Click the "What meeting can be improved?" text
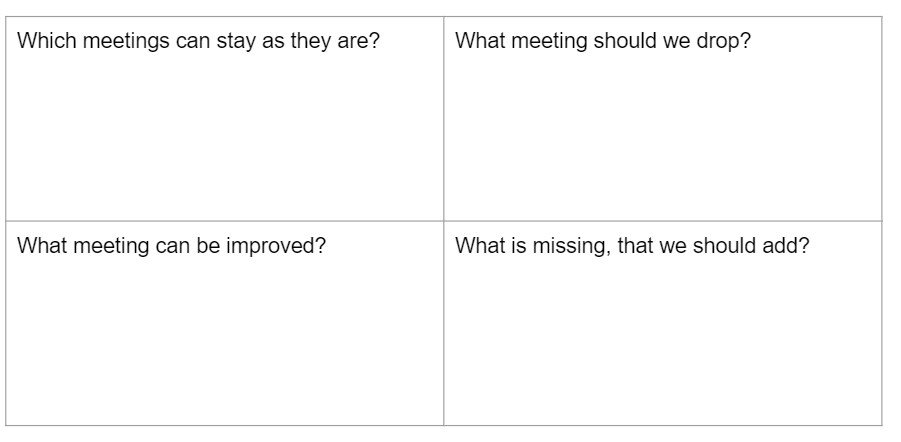 click(172, 246)
